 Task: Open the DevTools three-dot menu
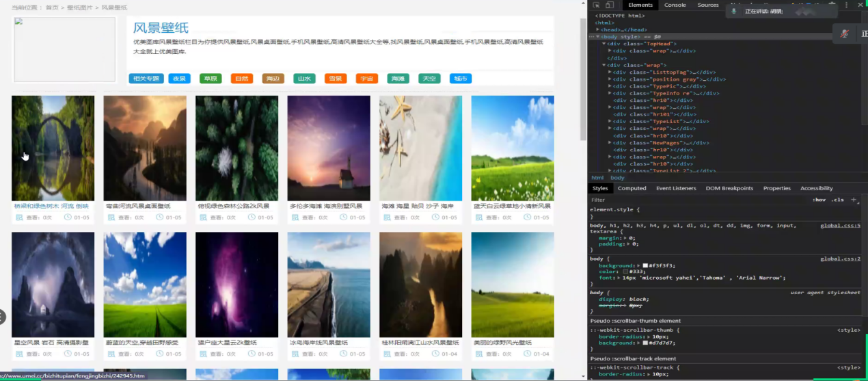click(847, 5)
